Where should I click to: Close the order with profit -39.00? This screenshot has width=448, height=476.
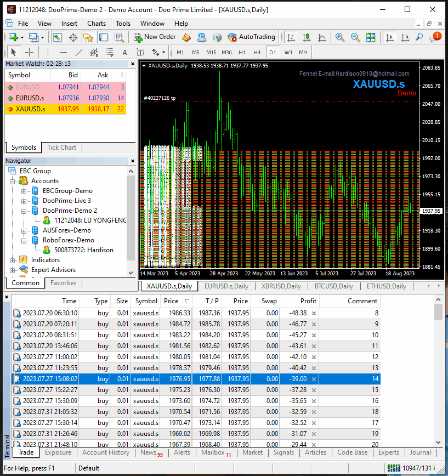coord(314,379)
